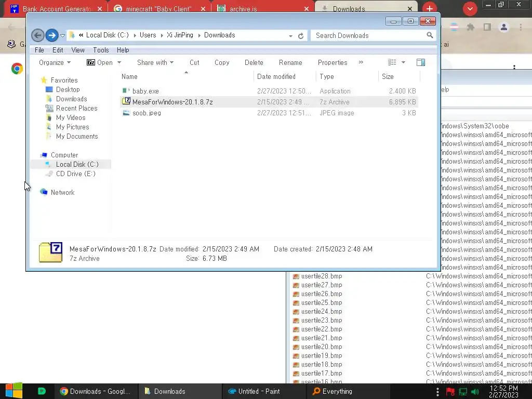This screenshot has width=532, height=399.
Task: Open the view options dropdown arrow
Action: point(403,62)
